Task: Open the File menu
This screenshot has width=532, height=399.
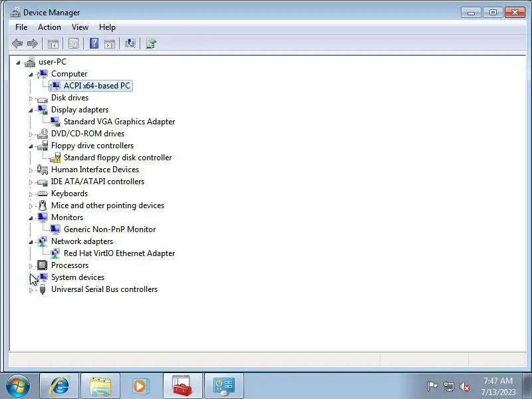Action: click(x=21, y=27)
